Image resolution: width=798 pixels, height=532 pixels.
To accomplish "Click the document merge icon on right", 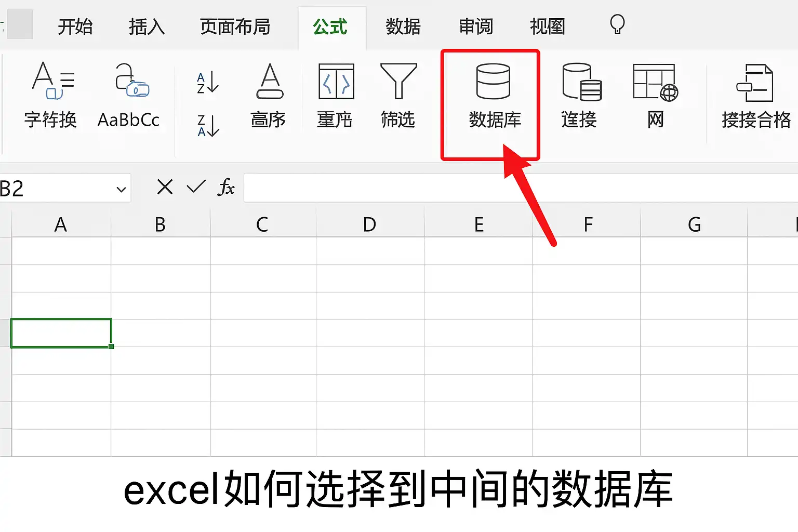I will coord(755,83).
